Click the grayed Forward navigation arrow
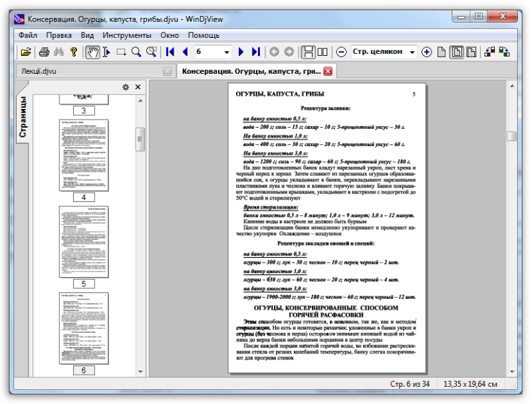Viewport: 532px width, 404px height. pos(289,52)
